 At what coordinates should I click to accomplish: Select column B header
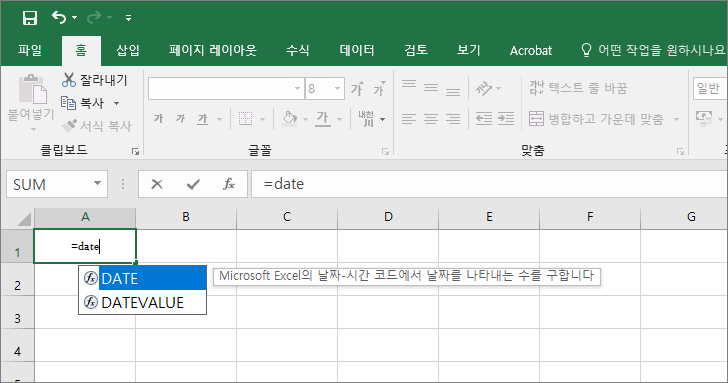[186, 217]
